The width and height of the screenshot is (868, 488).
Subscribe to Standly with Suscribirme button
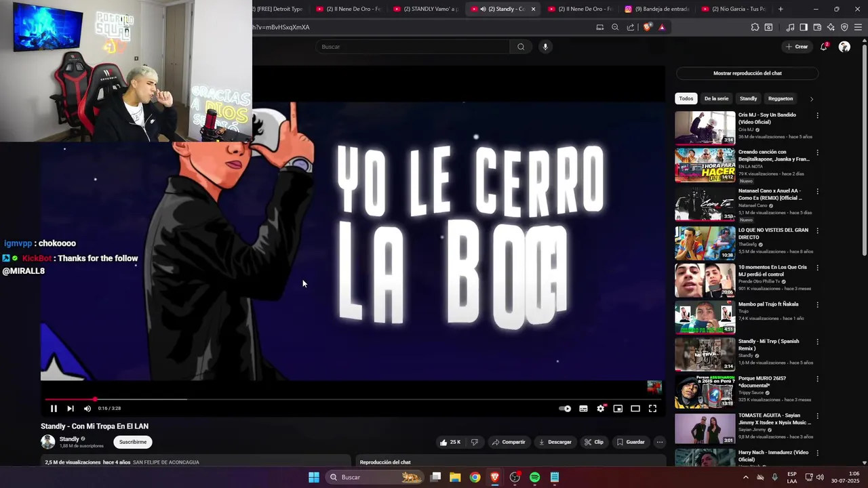tap(133, 442)
